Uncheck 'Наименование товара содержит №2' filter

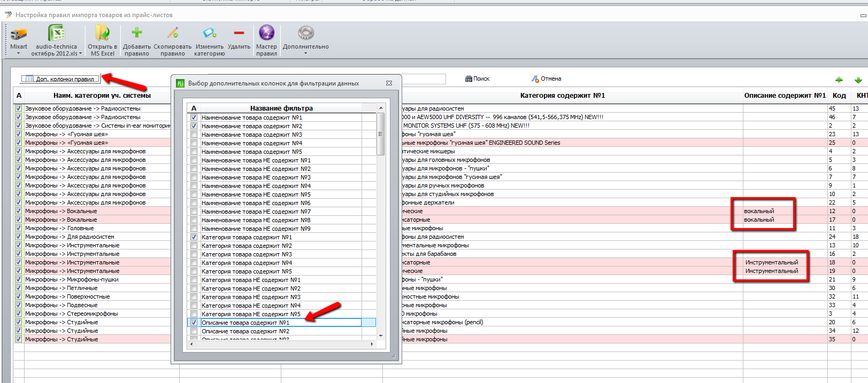click(194, 126)
